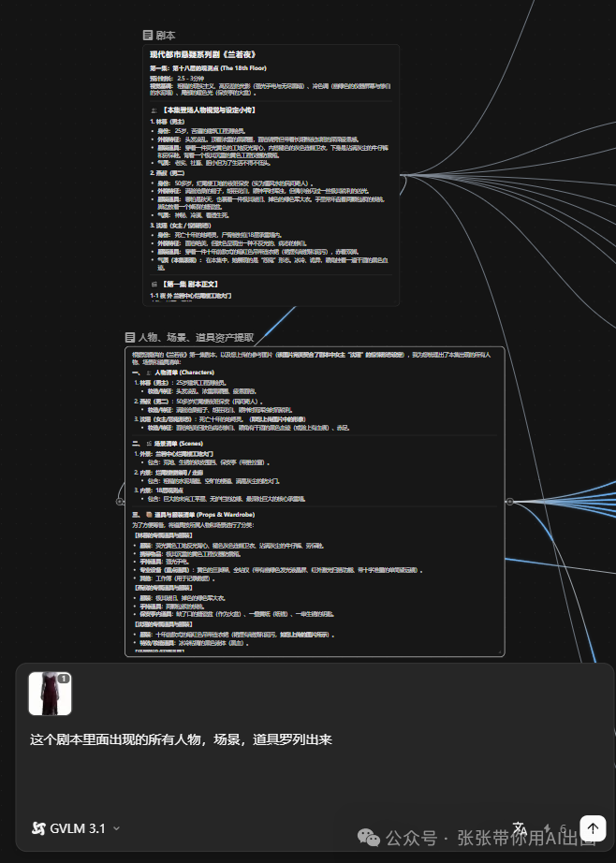Click the asset node's left input port
Viewport: 616px width, 863px height.
pos(121,502)
